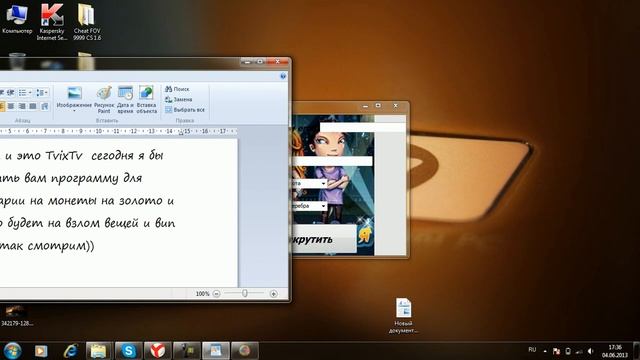Click the word TvixTv in document
Viewport: 640px width, 360px height.
[64, 156]
